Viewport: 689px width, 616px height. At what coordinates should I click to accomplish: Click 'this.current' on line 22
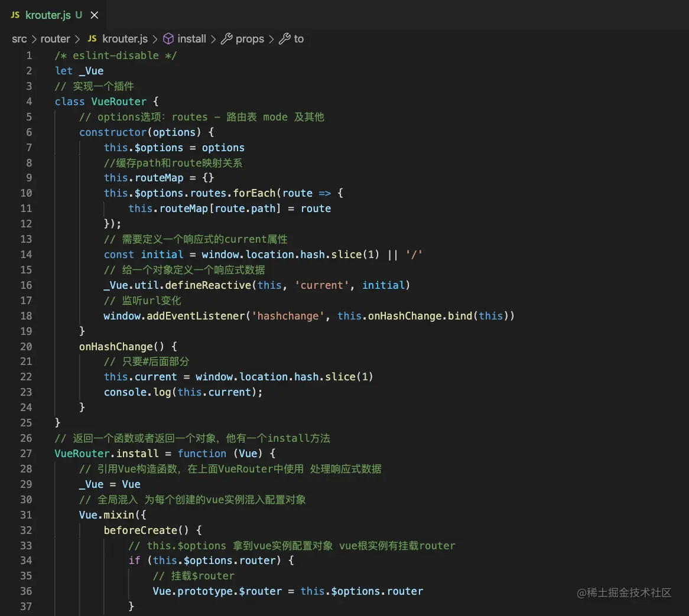point(140,377)
